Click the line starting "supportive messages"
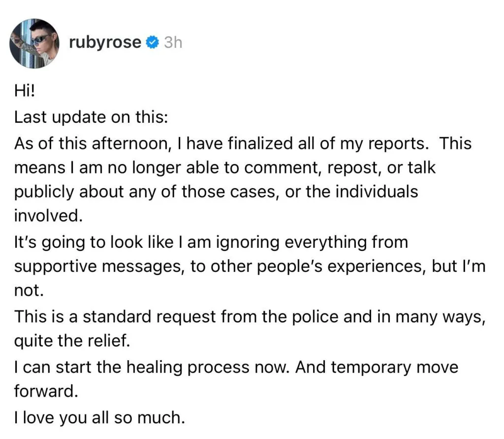Image resolution: width=504 pixels, height=439 pixels. pos(250,266)
